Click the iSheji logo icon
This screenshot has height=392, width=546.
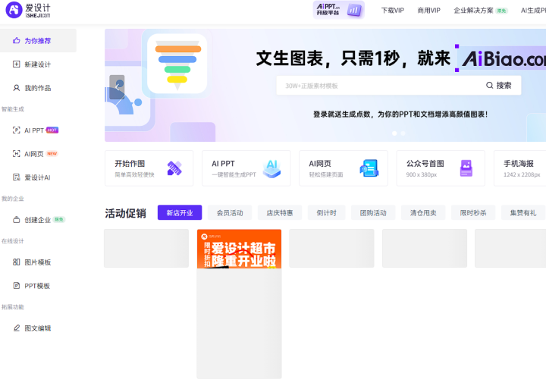(x=14, y=10)
